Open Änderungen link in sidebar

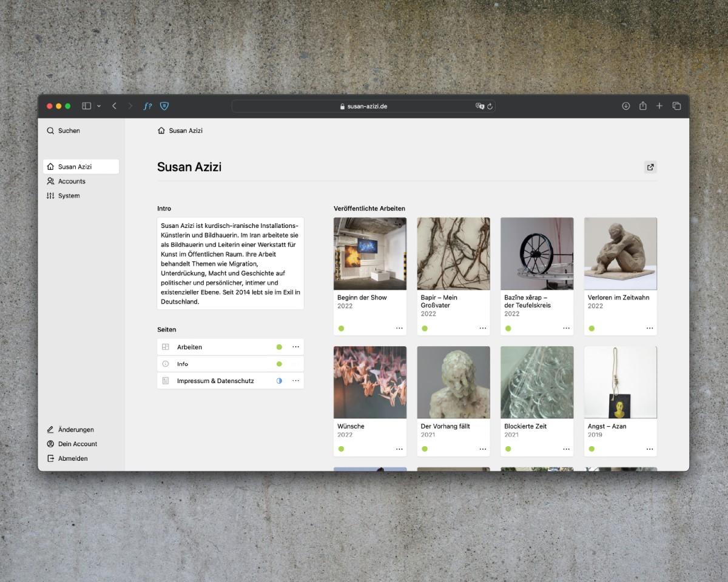[76, 430]
